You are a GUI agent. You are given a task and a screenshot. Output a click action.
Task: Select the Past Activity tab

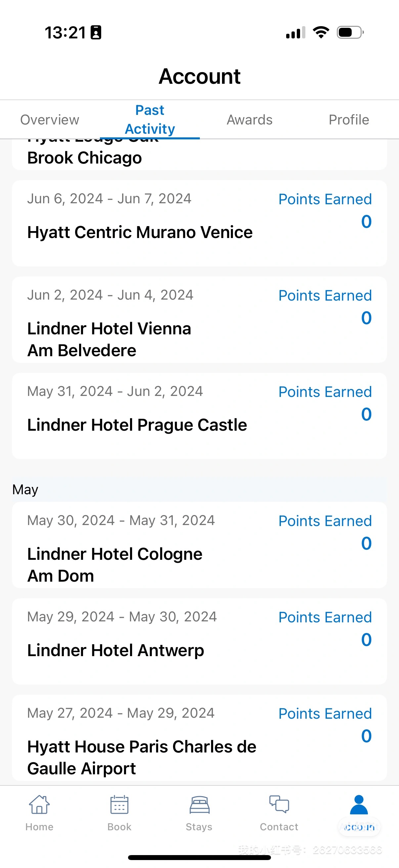[150, 120]
